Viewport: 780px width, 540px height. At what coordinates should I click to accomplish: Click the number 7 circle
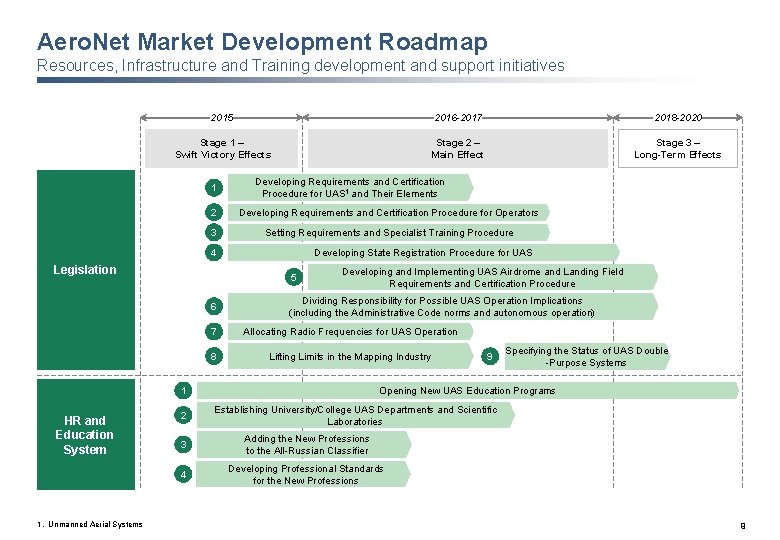tap(214, 331)
